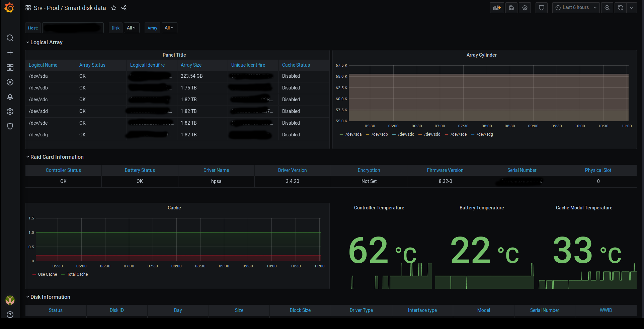644x329 pixels.
Task: Sort Disk table by Block Size column
Action: (x=300, y=310)
